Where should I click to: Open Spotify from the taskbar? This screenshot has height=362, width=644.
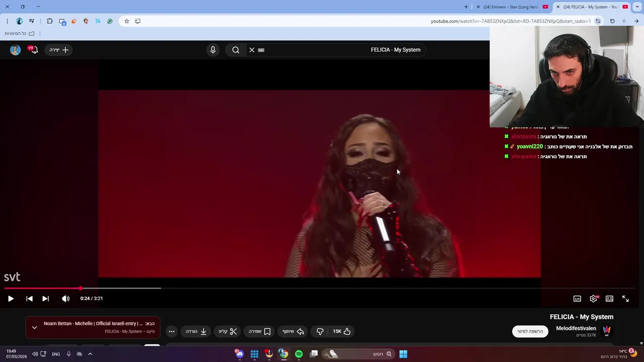pos(299,354)
